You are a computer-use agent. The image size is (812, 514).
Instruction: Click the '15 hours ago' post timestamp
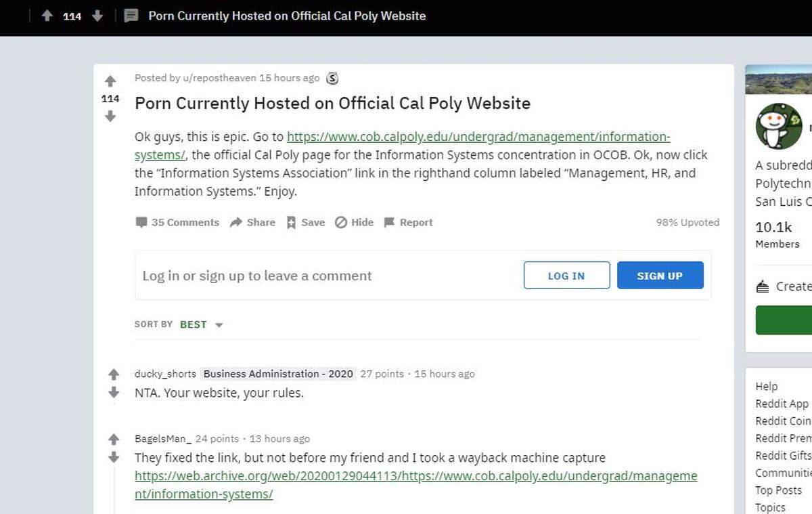[x=289, y=78]
